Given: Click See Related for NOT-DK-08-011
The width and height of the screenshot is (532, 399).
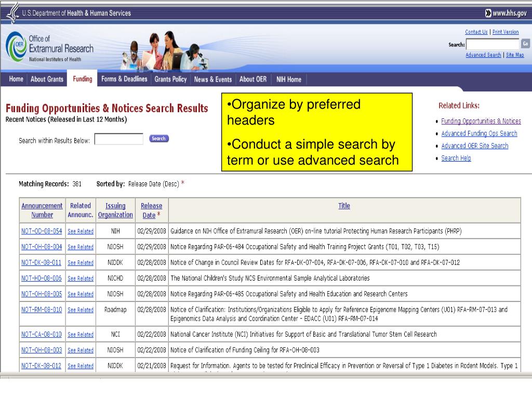Looking at the screenshot, I should coord(81,262).
